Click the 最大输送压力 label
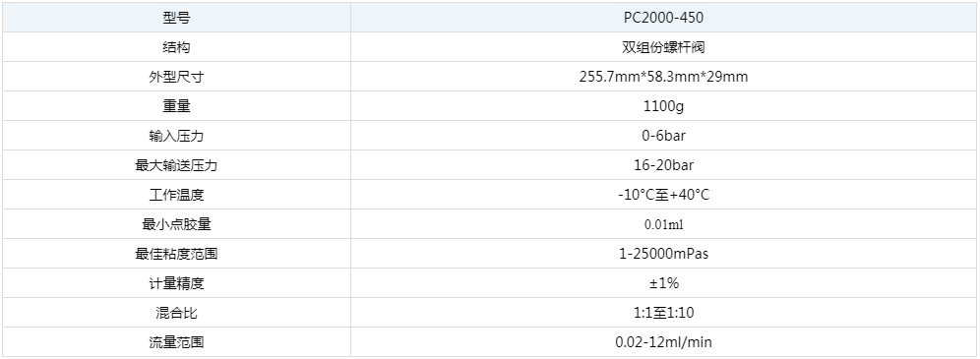The height and width of the screenshot is (359, 980). [176, 165]
